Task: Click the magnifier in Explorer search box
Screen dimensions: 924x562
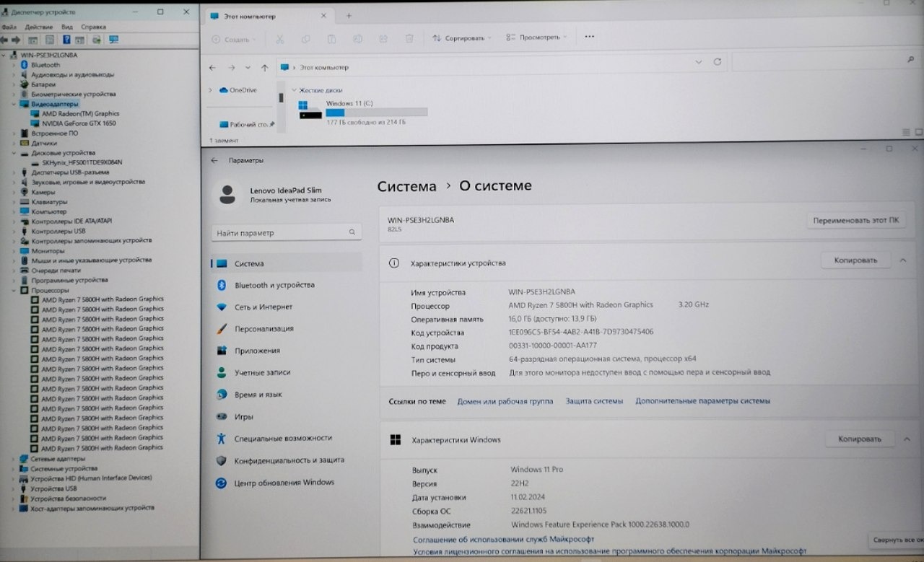Action: 910,61
